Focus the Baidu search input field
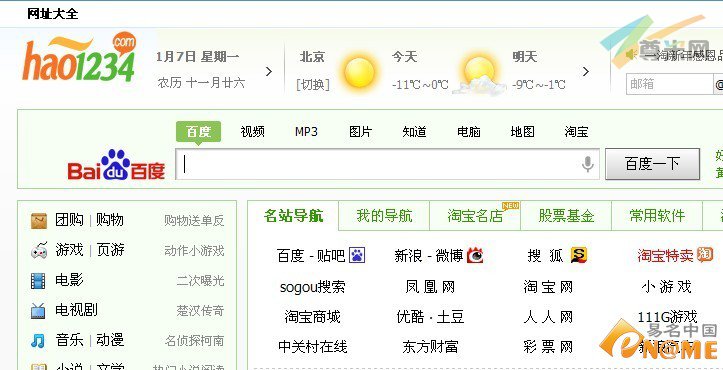Image resolution: width=723 pixels, height=370 pixels. pyautogui.click(x=387, y=164)
